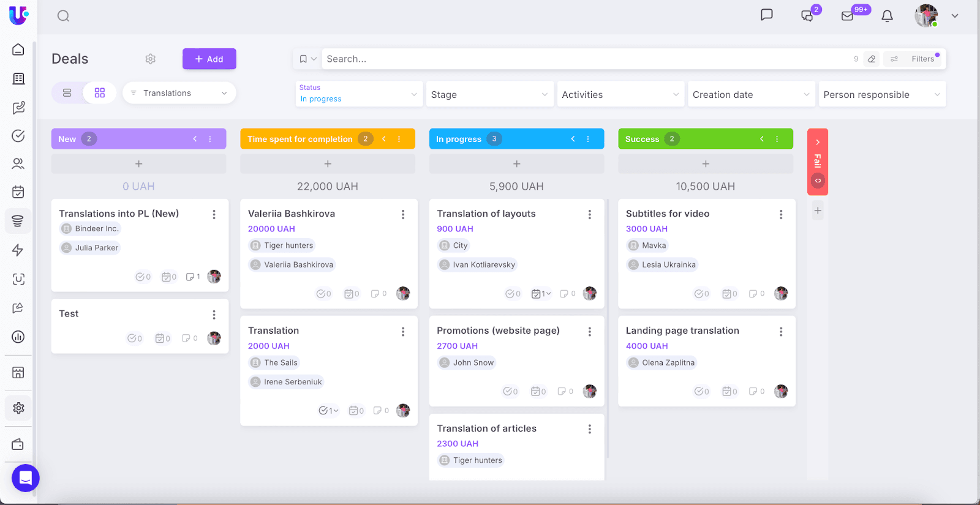Click the Add deal button
The height and width of the screenshot is (505, 980).
209,59
